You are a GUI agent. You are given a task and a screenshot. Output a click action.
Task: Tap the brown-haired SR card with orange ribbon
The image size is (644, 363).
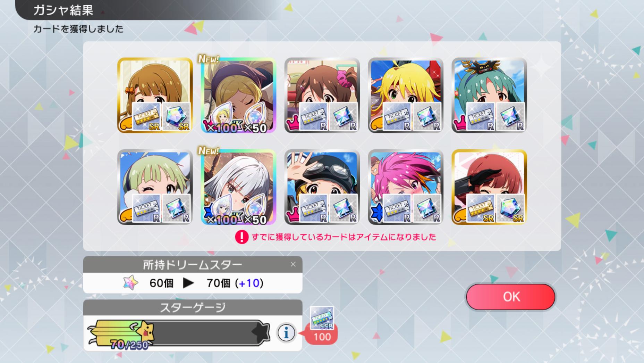click(x=155, y=95)
